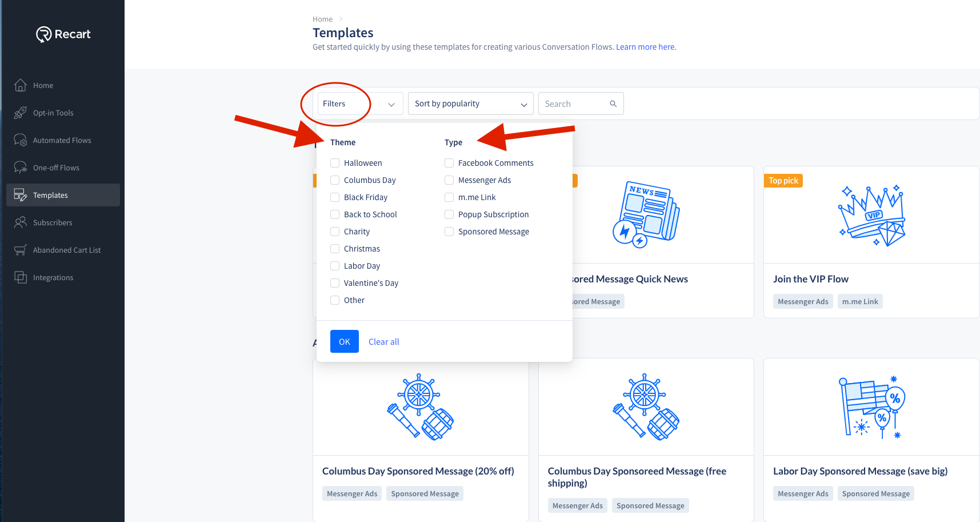Viewport: 980px width, 522px height.
Task: Click the Opt-in Tools rocket icon
Action: [x=21, y=113]
